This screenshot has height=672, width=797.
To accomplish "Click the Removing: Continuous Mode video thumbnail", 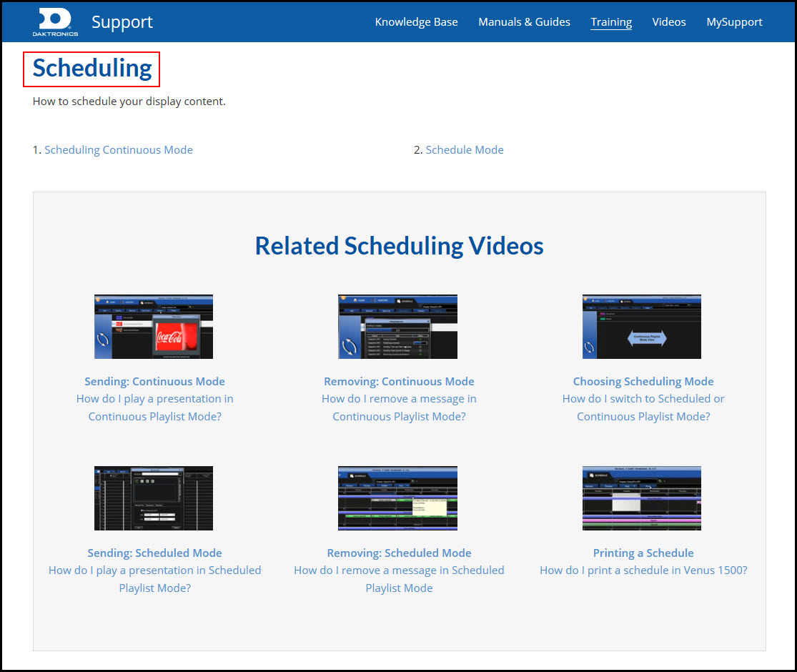I will pyautogui.click(x=397, y=326).
